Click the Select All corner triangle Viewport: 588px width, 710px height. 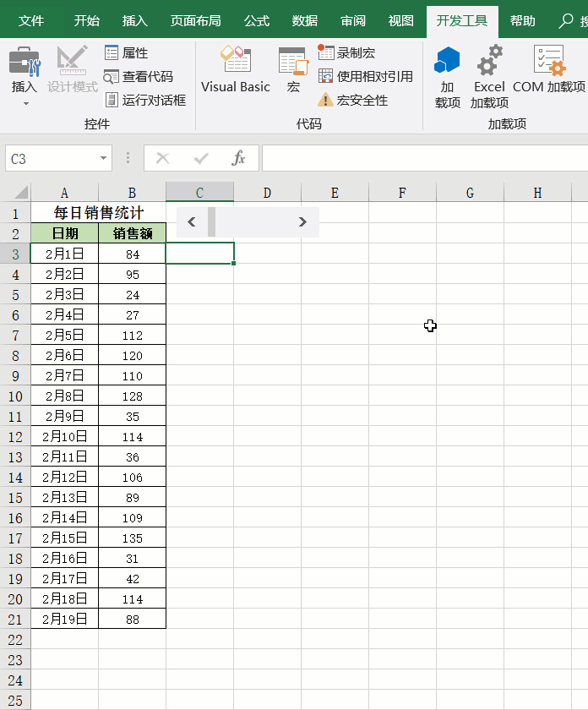[21, 193]
